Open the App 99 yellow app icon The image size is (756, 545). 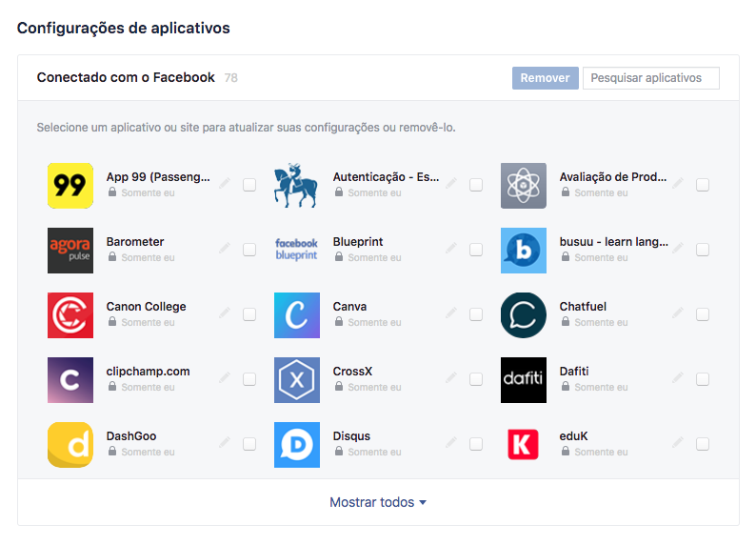[70, 186]
